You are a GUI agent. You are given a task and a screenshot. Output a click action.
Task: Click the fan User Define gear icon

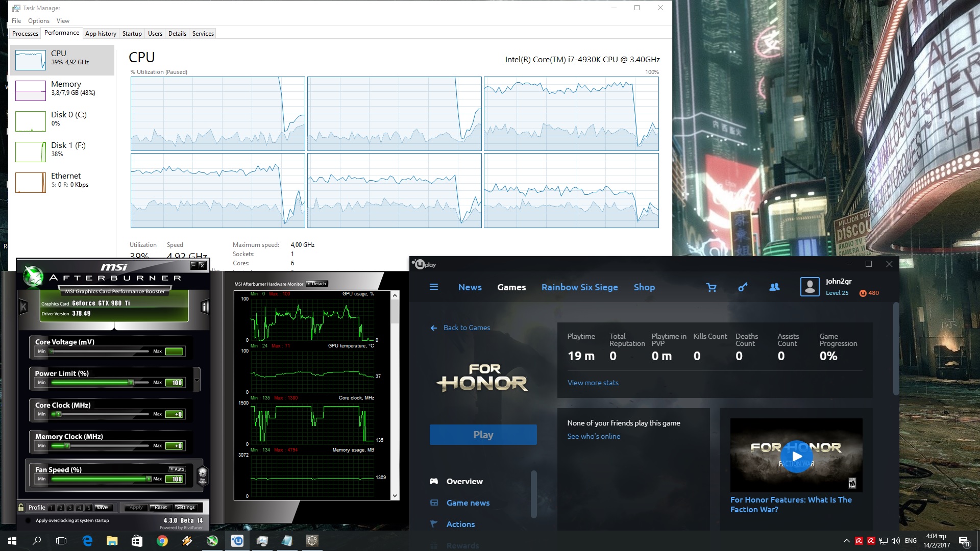pos(202,474)
